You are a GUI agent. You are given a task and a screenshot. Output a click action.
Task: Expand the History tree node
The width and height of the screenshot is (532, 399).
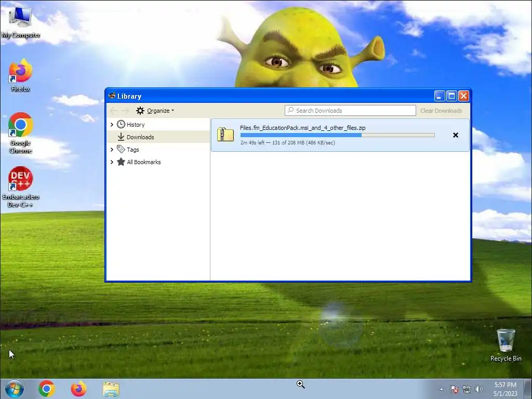tap(112, 125)
